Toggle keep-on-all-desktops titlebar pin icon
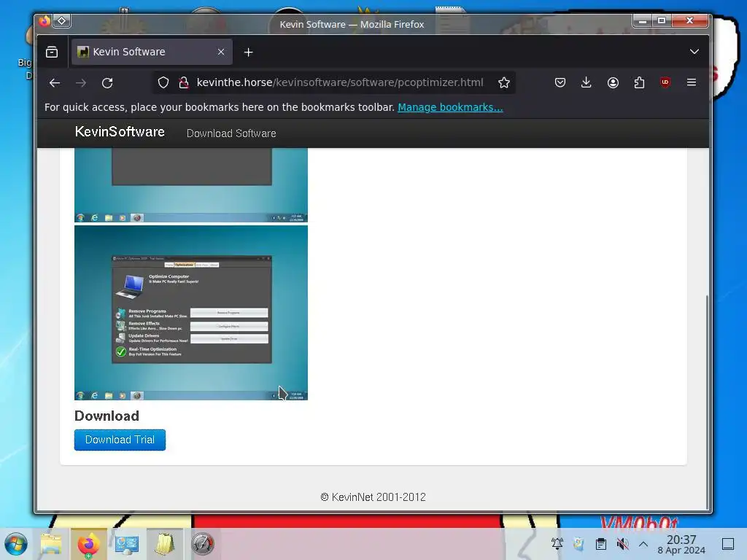Image resolution: width=747 pixels, height=560 pixels. point(62,21)
